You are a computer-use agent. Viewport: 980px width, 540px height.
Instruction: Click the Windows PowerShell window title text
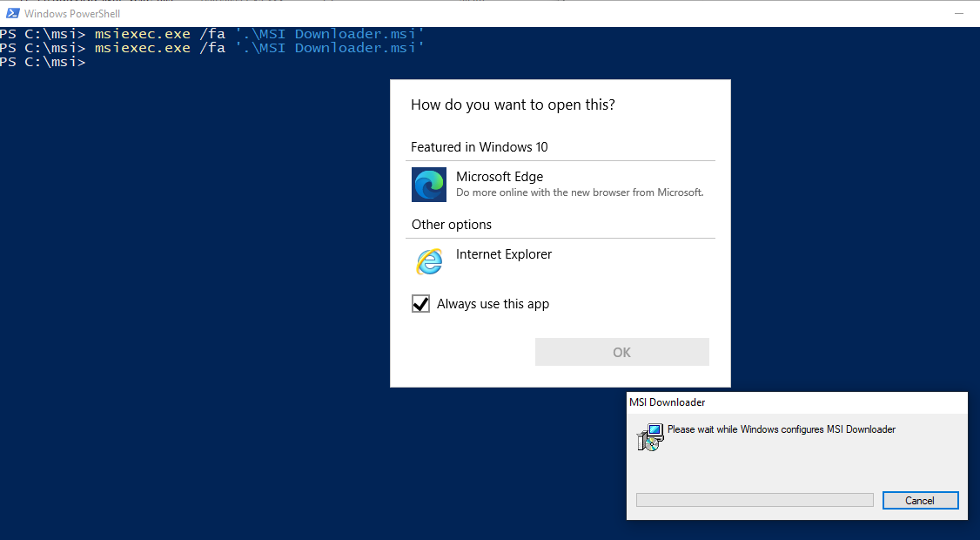click(72, 14)
